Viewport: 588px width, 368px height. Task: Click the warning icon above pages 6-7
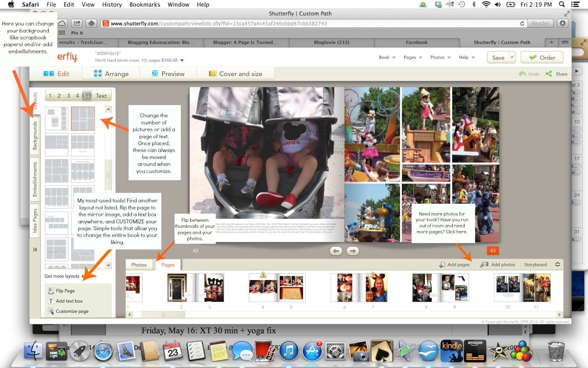[373, 275]
